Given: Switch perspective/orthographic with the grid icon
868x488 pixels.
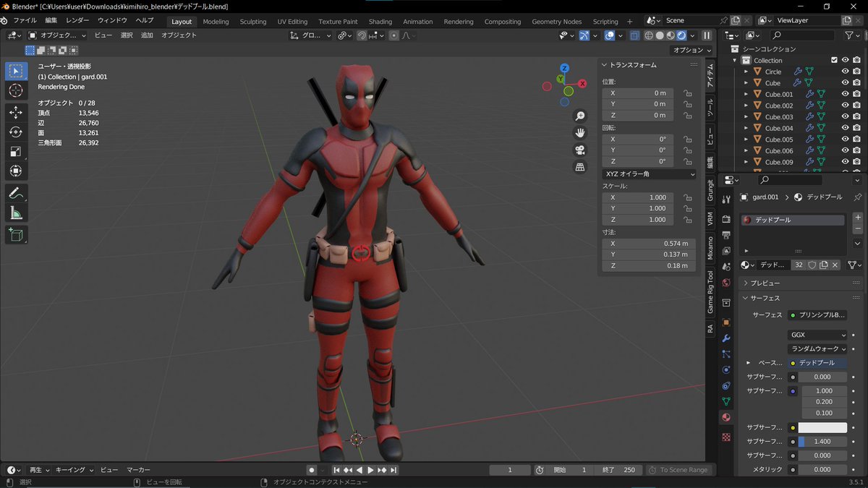Looking at the screenshot, I should point(579,167).
